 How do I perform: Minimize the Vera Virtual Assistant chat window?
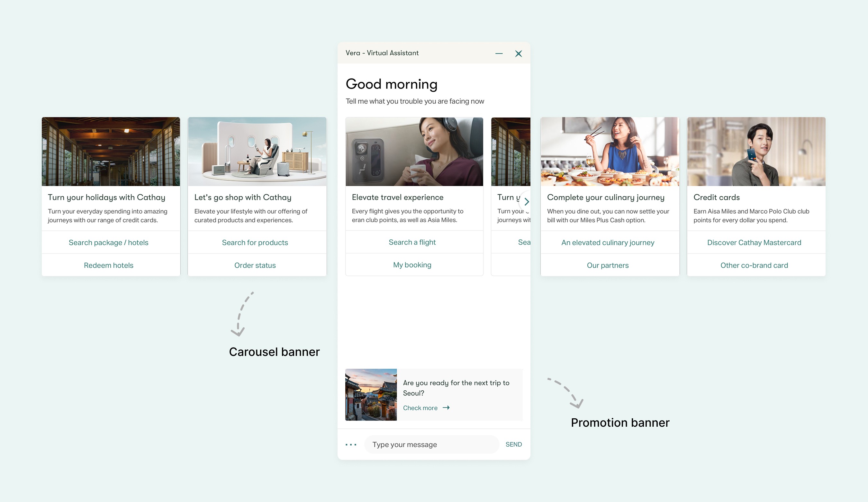click(x=499, y=53)
